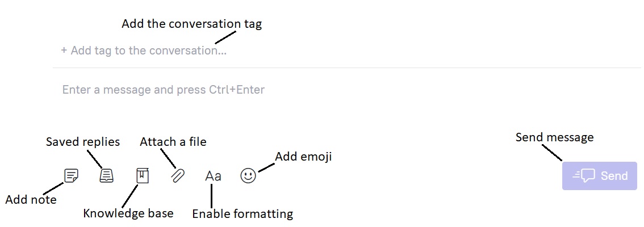The width and height of the screenshot is (644, 227).
Task: Open the emoji picker smiley icon
Action: tap(248, 176)
